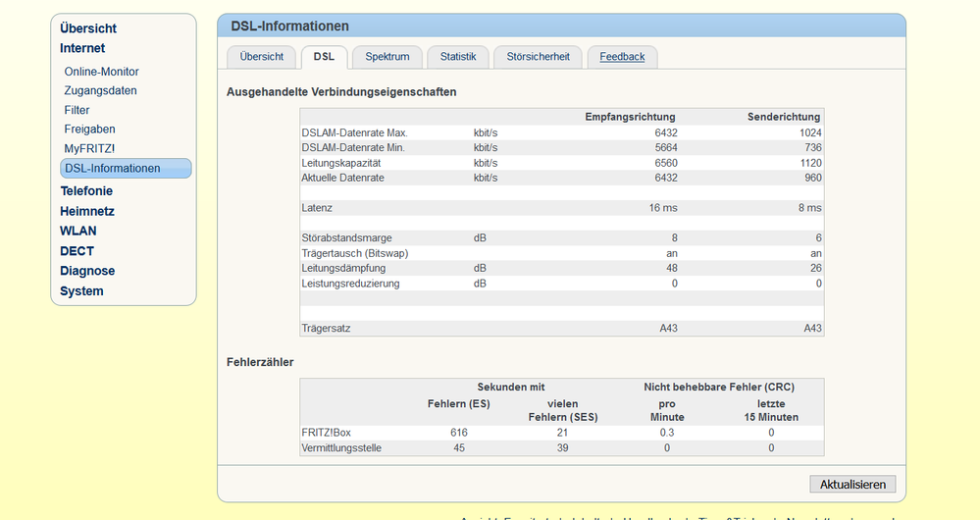Open the DECT section

click(x=77, y=251)
